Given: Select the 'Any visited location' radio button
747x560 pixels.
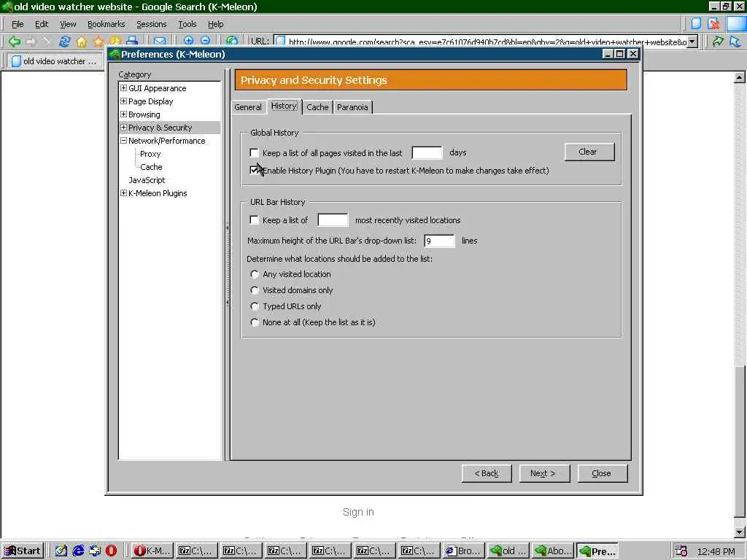Looking at the screenshot, I should pyautogui.click(x=255, y=274).
